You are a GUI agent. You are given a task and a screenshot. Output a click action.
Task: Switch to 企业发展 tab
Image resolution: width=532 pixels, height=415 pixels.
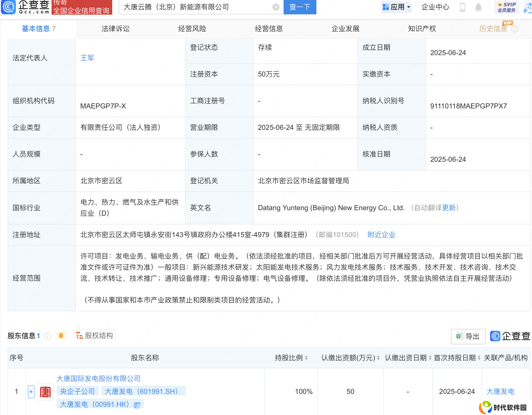[x=345, y=29]
